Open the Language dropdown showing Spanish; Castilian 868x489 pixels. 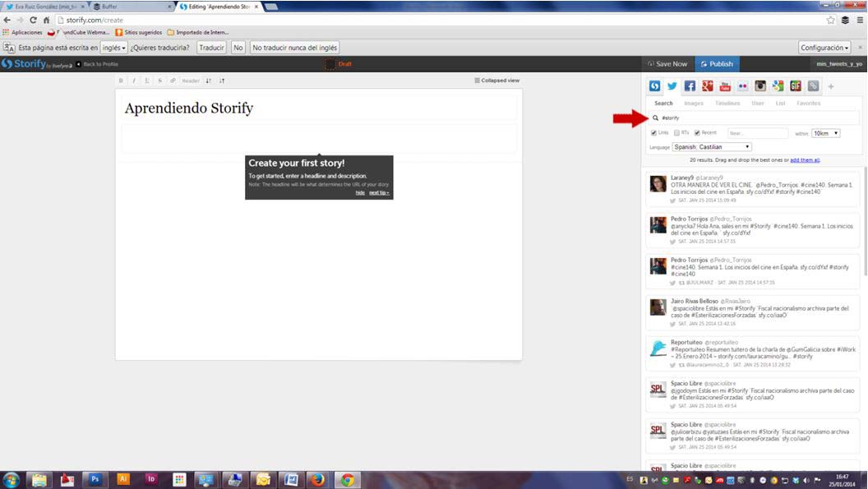tap(712, 147)
